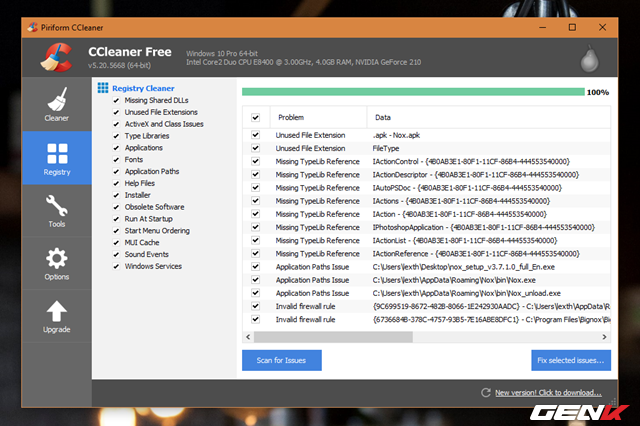The width and height of the screenshot is (640, 426).
Task: Toggle ActiveX and Class Issues checkbox
Action: (116, 124)
